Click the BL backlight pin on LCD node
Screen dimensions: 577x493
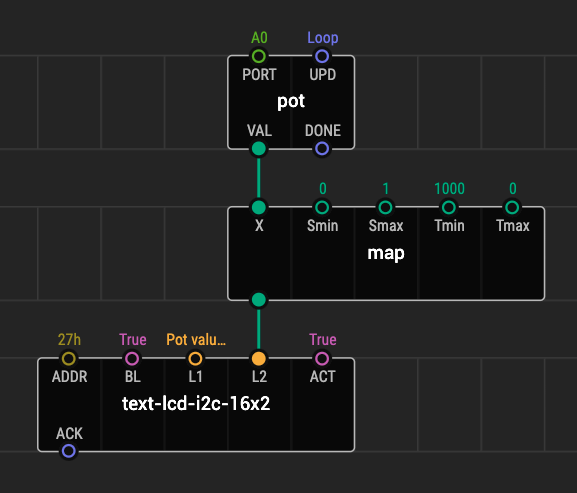click(x=132, y=358)
